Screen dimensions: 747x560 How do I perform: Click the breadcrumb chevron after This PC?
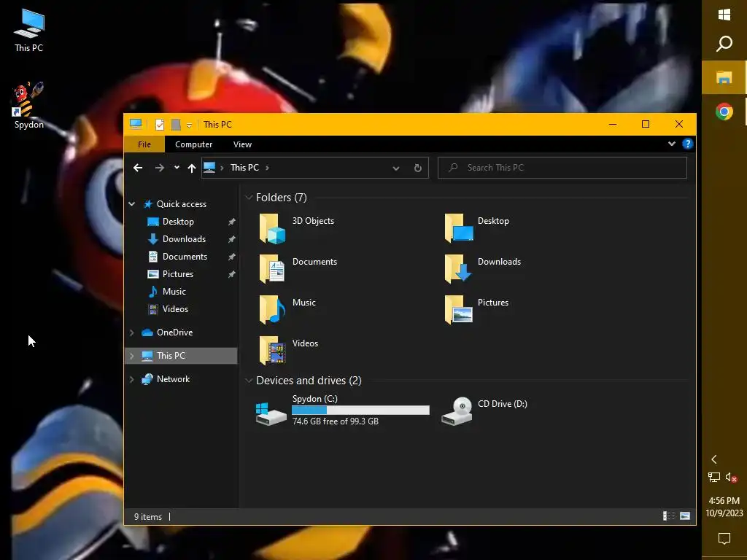coord(267,168)
